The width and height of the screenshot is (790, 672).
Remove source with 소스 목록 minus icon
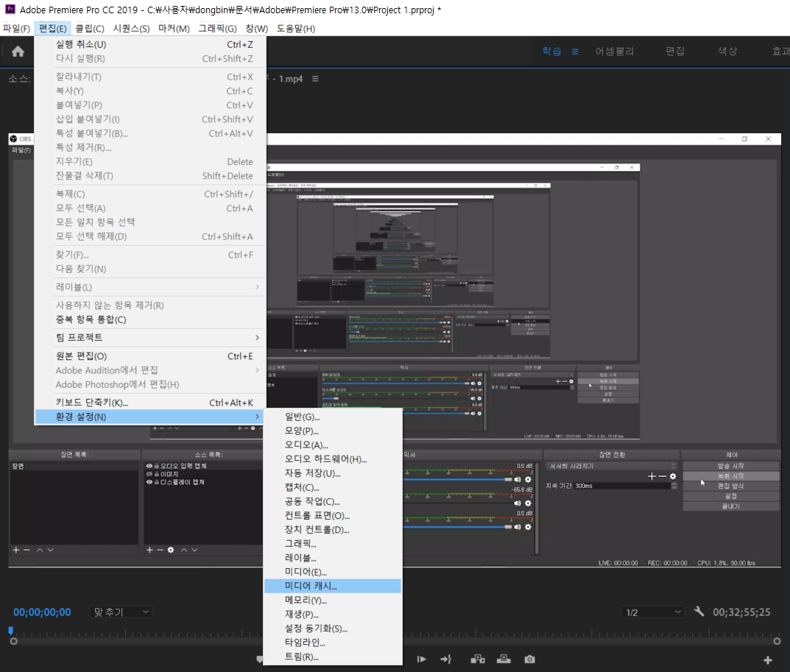pos(161,550)
